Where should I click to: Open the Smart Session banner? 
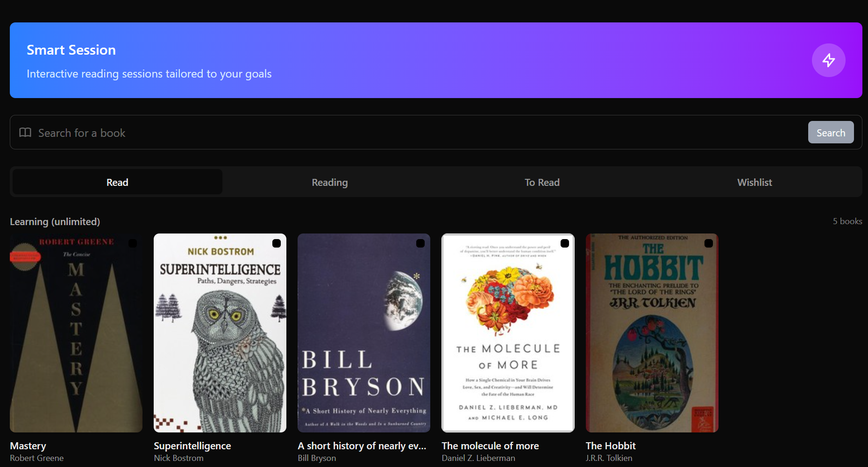436,60
